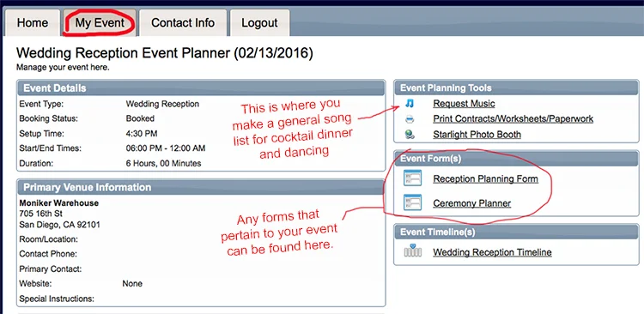Click the Setup Time value '4:30 PM'
Screen dimensions: 644x314
click(x=142, y=133)
